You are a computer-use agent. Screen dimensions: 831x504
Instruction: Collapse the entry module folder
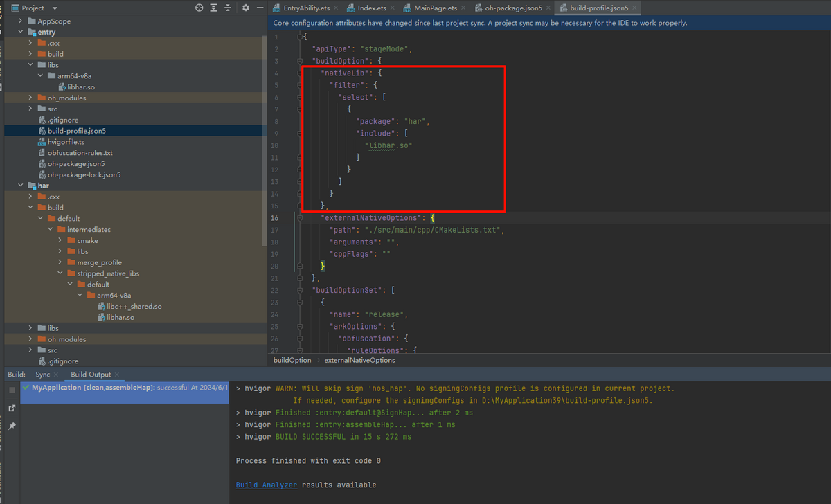21,32
